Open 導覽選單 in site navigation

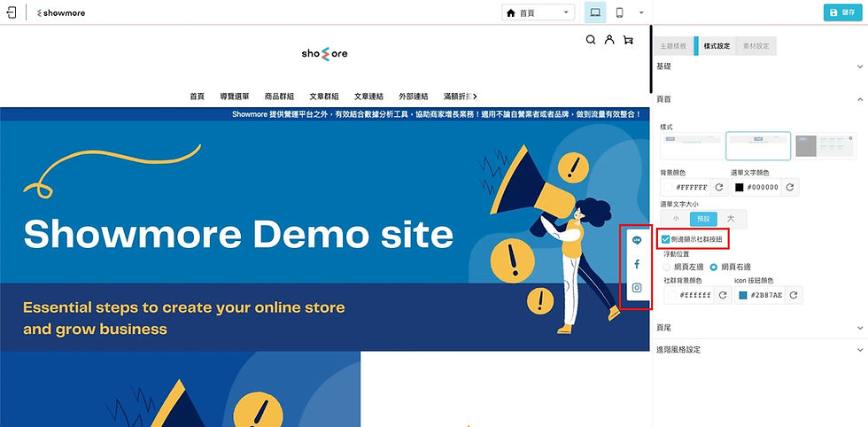pyautogui.click(x=235, y=97)
